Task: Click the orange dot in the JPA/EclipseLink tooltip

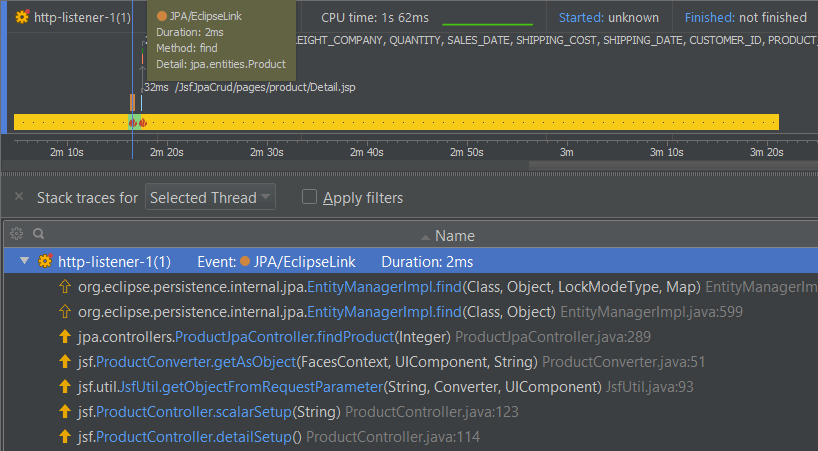Action: tap(162, 16)
